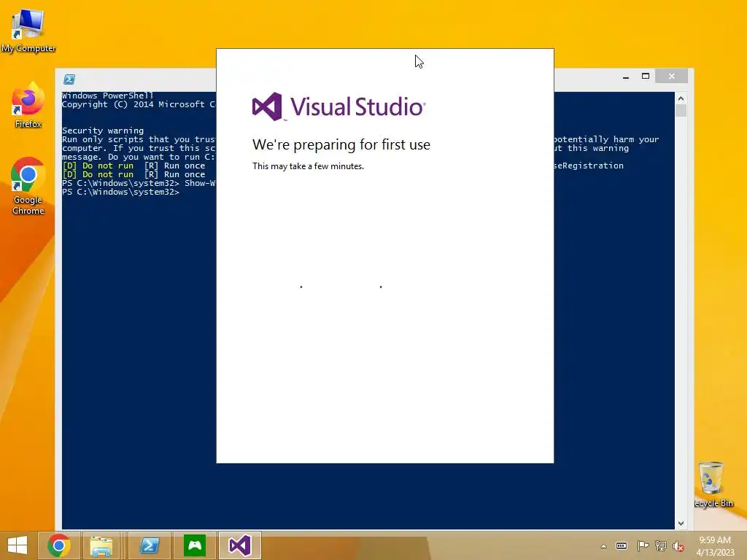The width and height of the screenshot is (747, 560).
Task: Open the touch keyboard tray icon
Action: (622, 546)
